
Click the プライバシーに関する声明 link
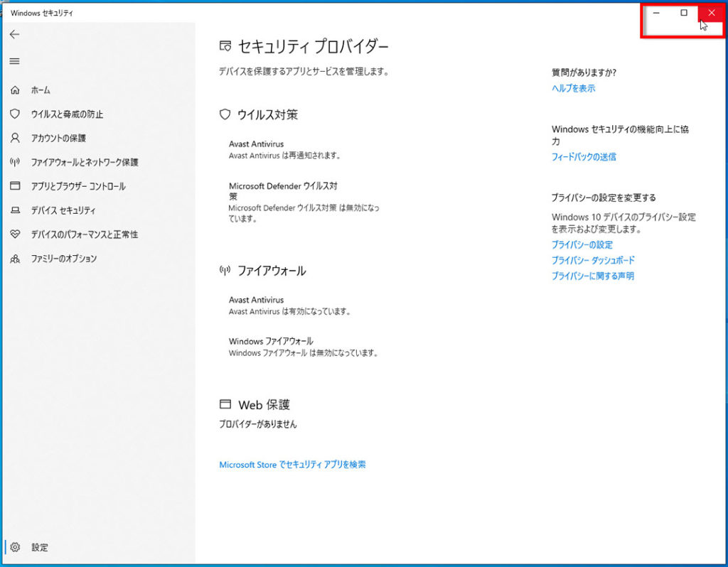[592, 276]
